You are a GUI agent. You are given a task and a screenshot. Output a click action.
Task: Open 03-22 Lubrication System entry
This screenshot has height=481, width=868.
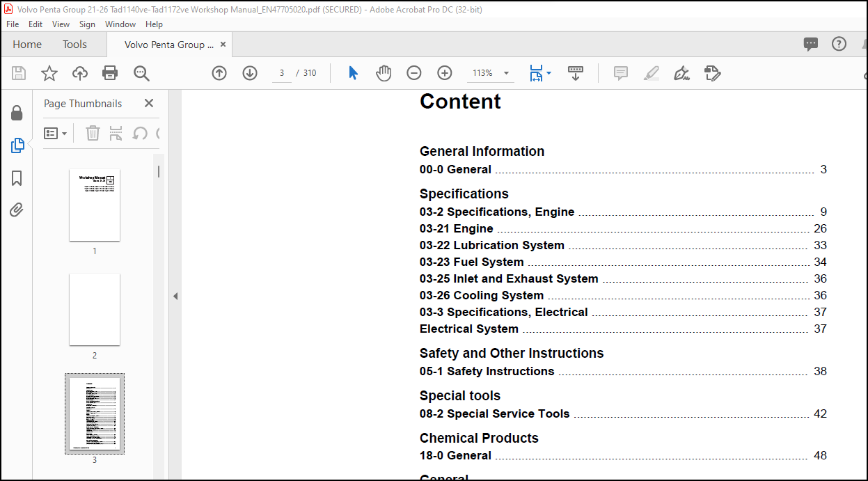(x=623, y=245)
